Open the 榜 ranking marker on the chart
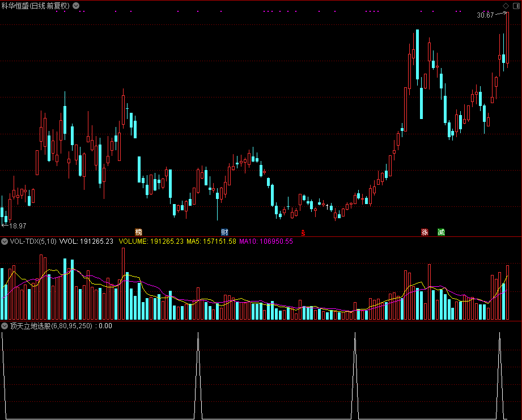The width and height of the screenshot is (522, 420). pos(138,232)
